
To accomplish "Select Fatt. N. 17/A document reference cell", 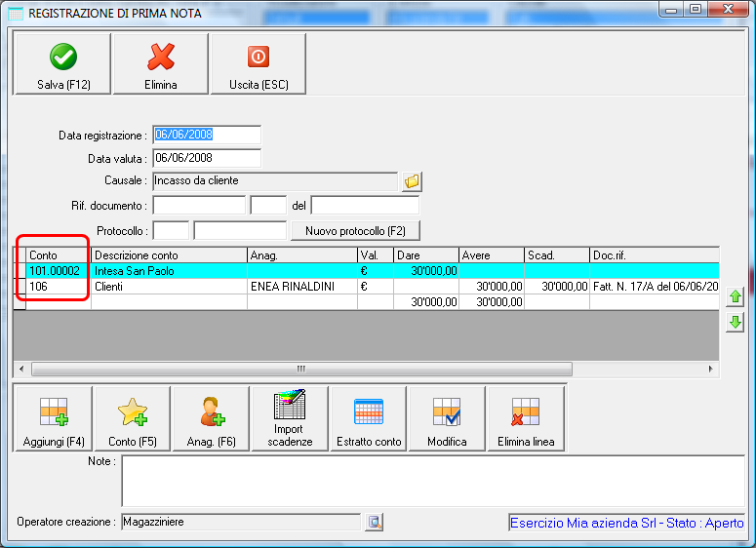I will coord(655,287).
